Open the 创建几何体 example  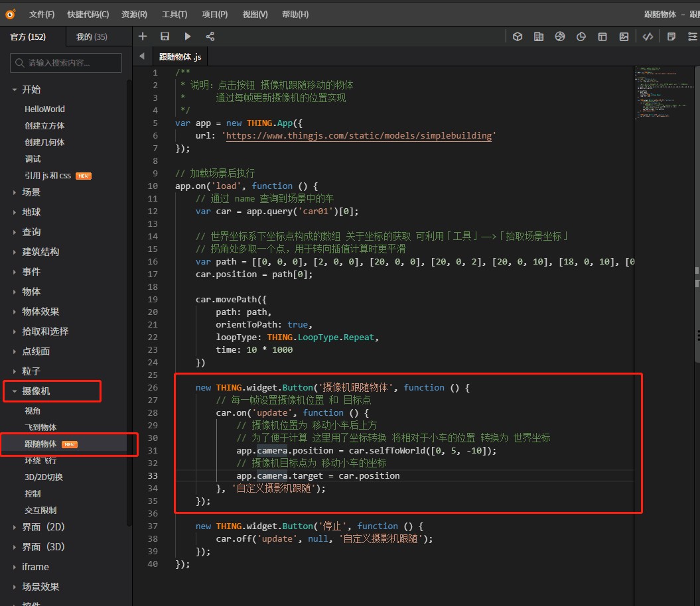(44, 143)
